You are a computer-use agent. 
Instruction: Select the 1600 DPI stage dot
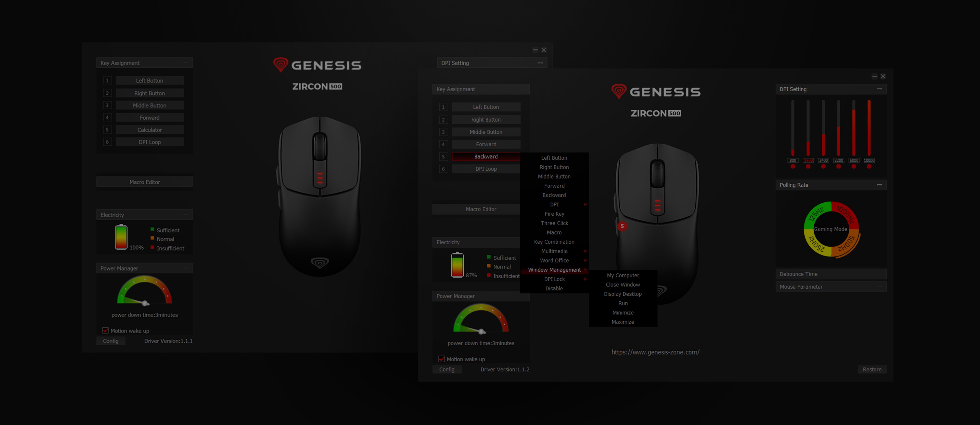point(808,167)
